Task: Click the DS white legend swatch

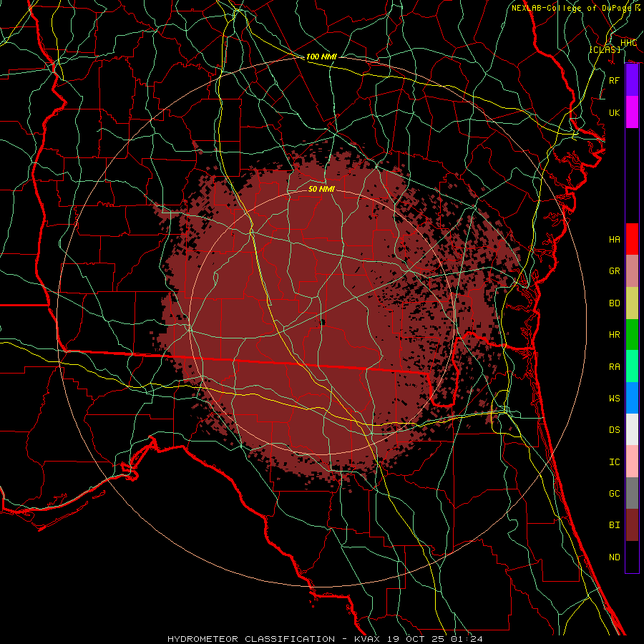Action: 632,429
